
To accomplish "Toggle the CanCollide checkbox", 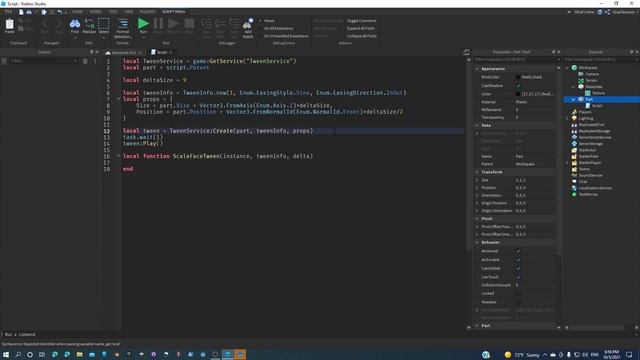I will click(518, 268).
